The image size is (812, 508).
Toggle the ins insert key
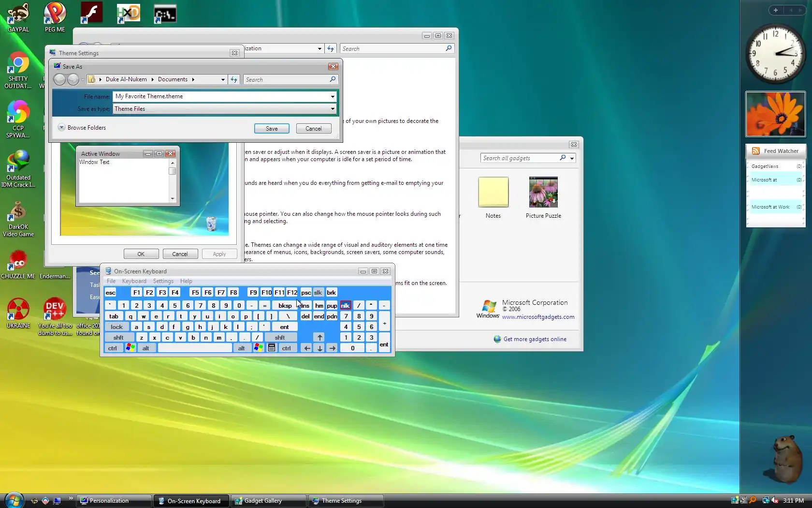point(305,305)
